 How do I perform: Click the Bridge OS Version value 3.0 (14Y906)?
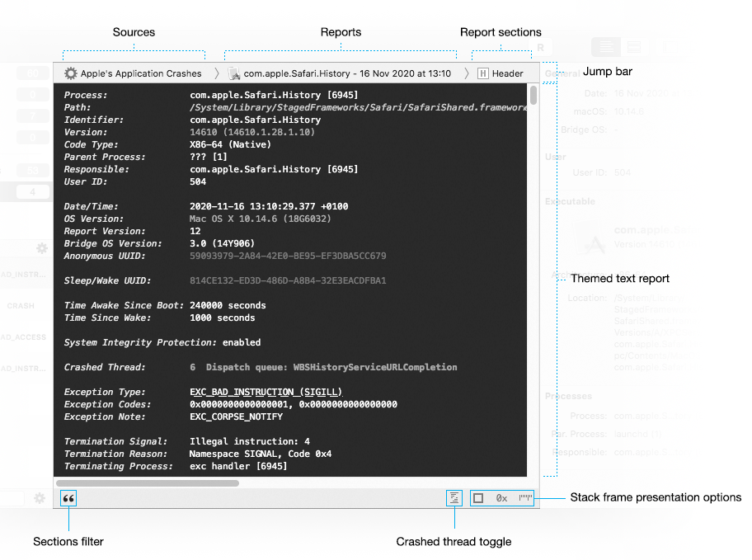[x=222, y=244]
